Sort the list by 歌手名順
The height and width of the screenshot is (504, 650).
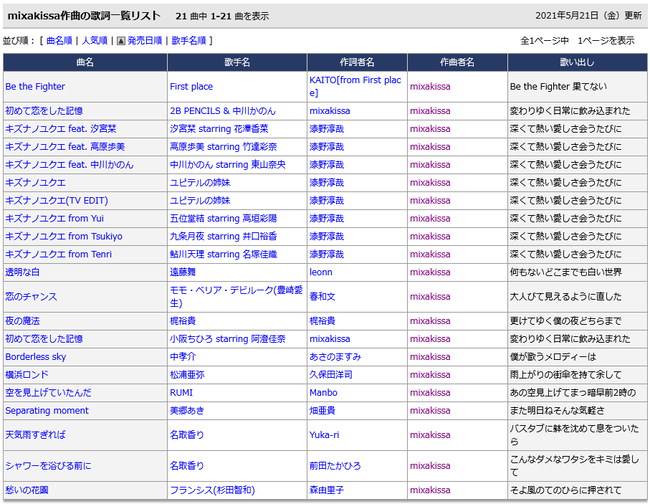[x=189, y=41]
